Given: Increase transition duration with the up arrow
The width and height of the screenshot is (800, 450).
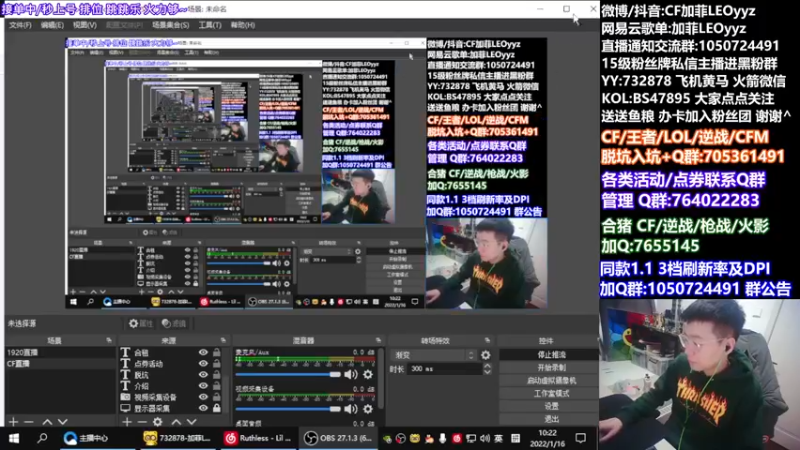Looking at the screenshot, I should click(487, 366).
